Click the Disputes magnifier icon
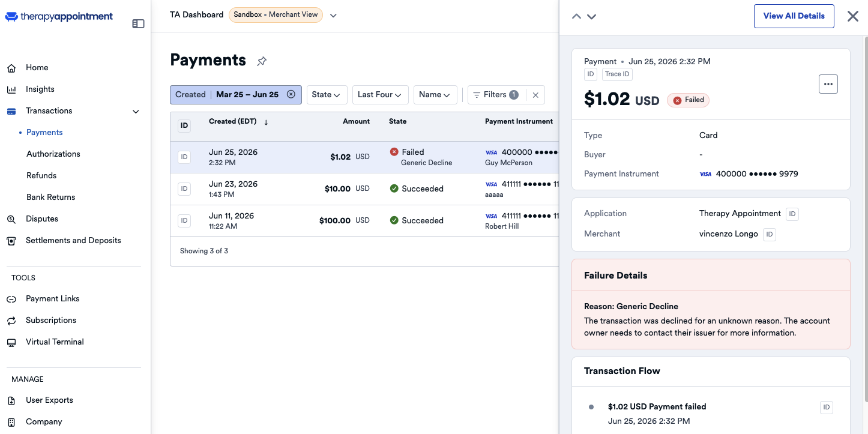The width and height of the screenshot is (868, 434). click(x=11, y=220)
